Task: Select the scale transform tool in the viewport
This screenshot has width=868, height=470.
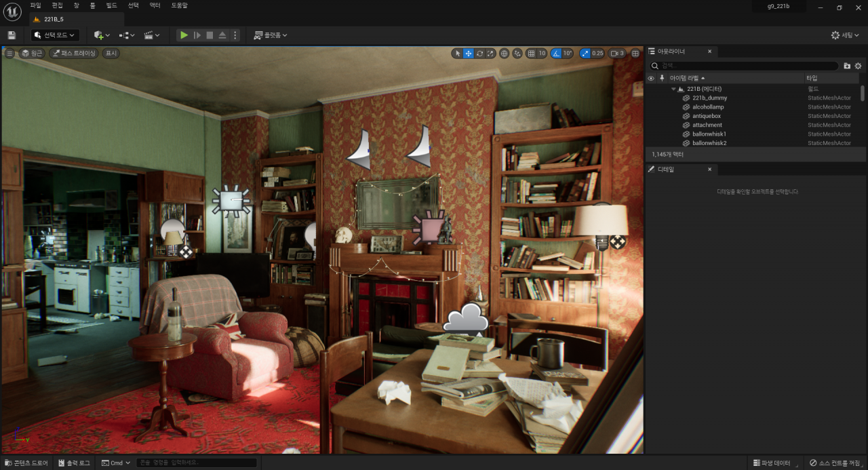Action: [490, 54]
